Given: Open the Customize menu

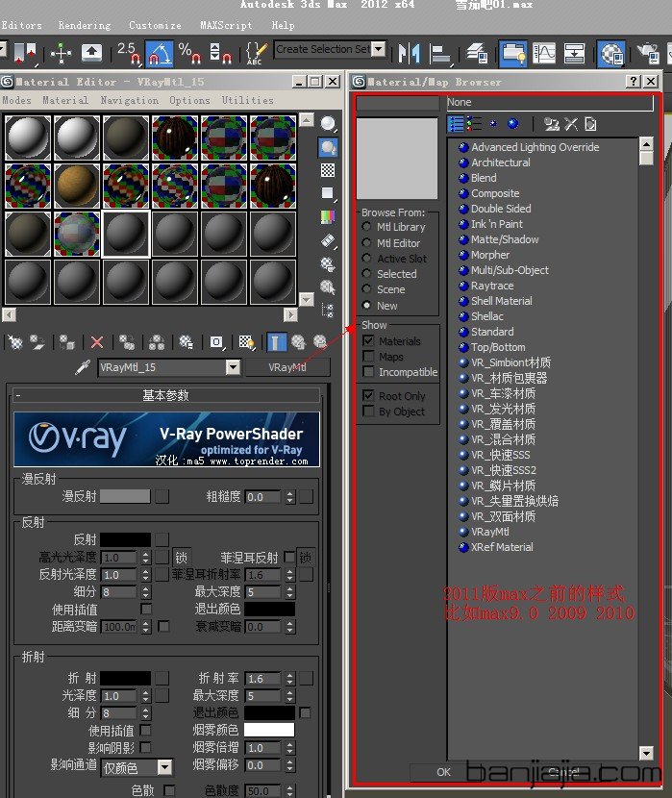Looking at the screenshot, I should (155, 25).
